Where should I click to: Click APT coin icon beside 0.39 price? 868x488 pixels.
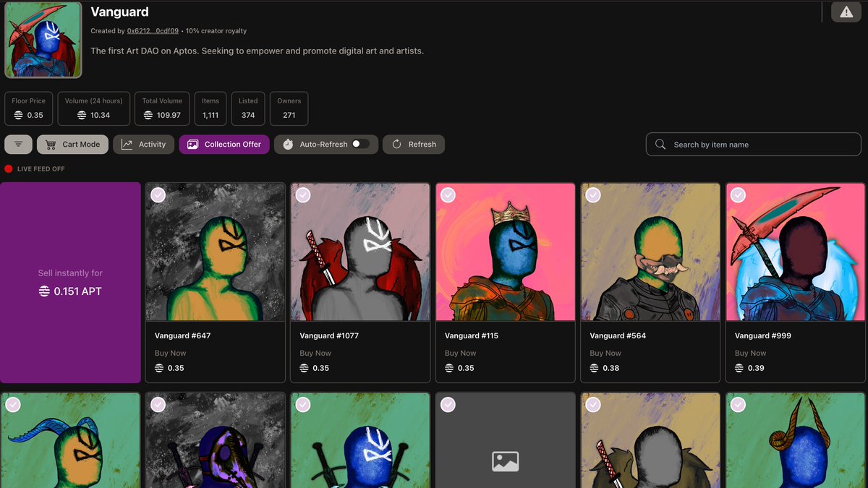point(739,368)
